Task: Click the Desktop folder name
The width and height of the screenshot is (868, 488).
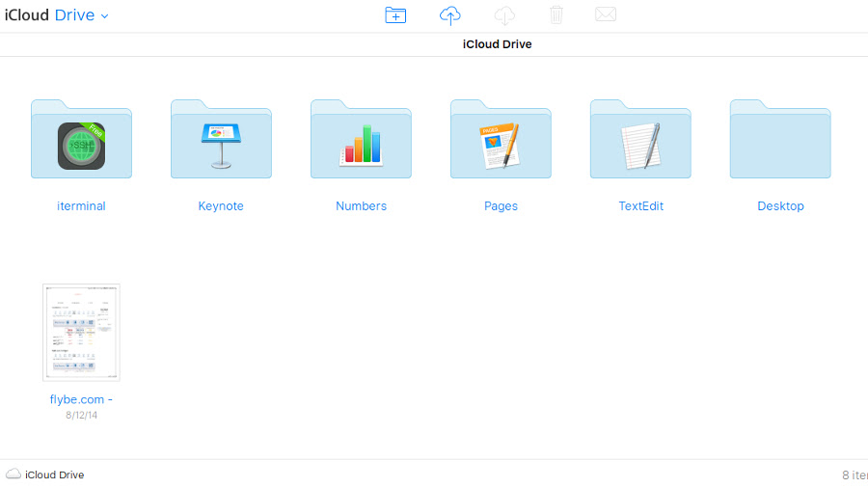Action: 780,205
